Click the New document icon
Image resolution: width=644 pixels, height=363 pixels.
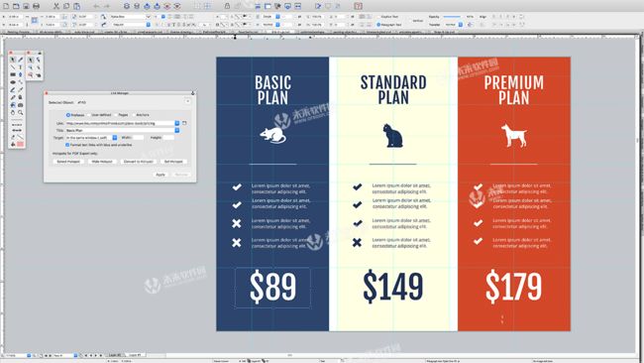(6, 6)
